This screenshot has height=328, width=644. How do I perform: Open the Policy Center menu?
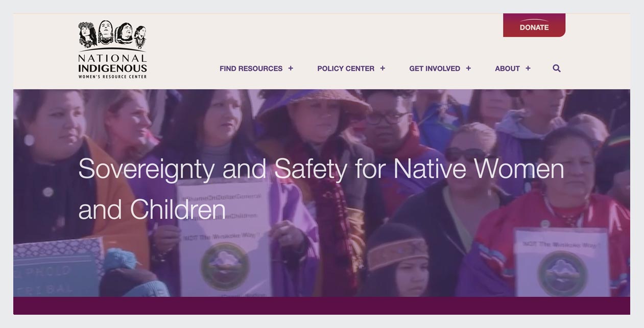pyautogui.click(x=346, y=68)
